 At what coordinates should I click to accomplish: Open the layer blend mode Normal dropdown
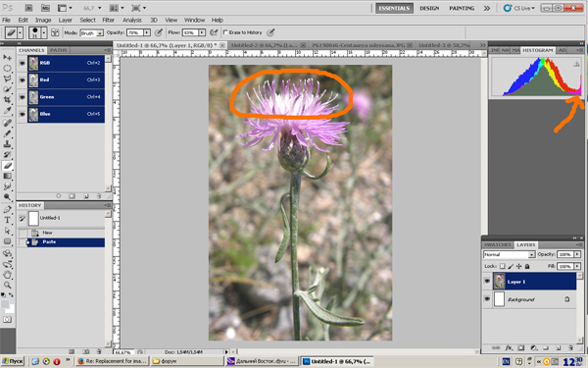(509, 254)
